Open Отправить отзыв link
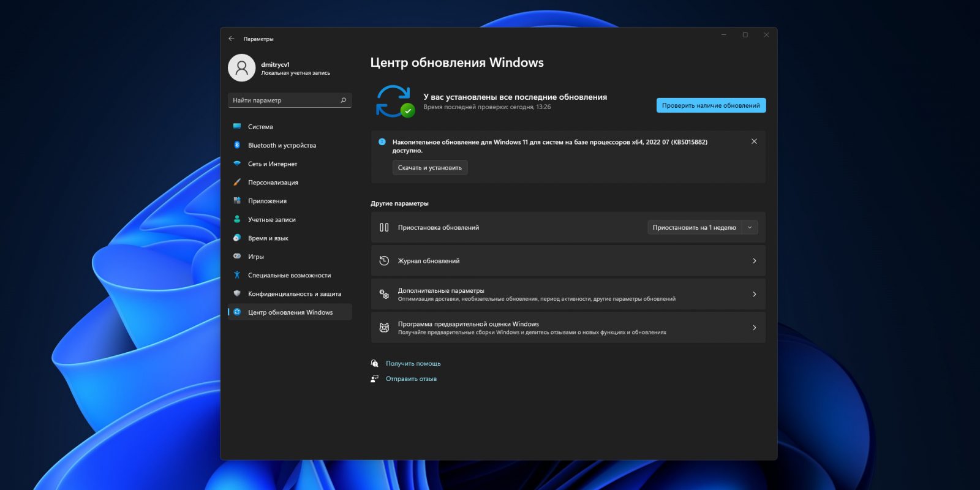This screenshot has width=980, height=490. pyautogui.click(x=411, y=379)
